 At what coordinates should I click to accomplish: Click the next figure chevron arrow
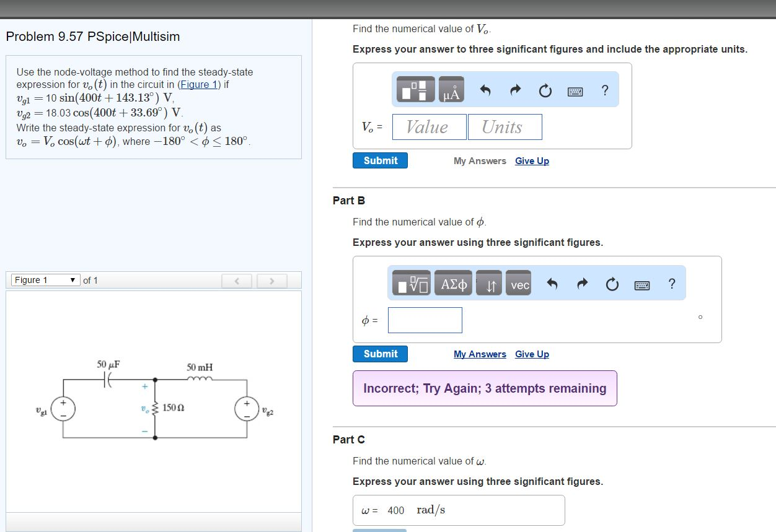pos(272,281)
